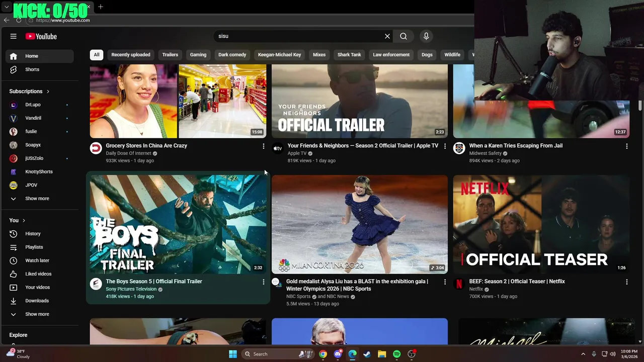The width and height of the screenshot is (644, 362).
Task: Open Netflix channel avatar under BEEF teaser
Action: coord(459,284)
